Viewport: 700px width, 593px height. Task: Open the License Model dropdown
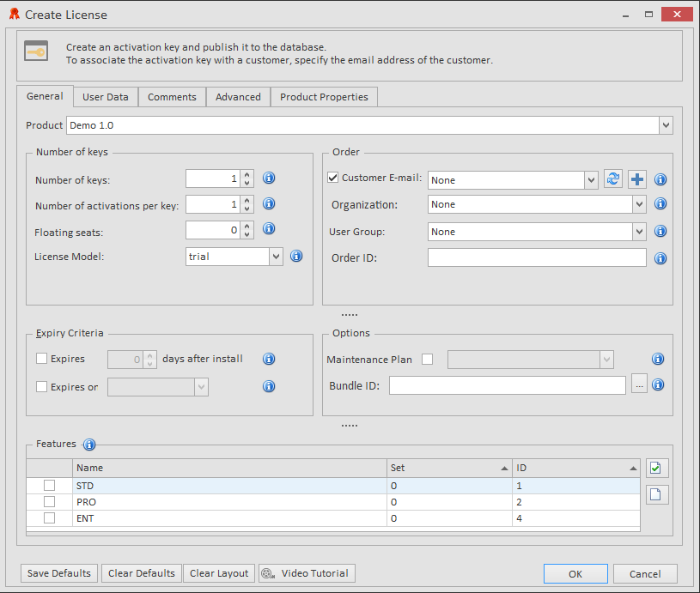tap(276, 256)
